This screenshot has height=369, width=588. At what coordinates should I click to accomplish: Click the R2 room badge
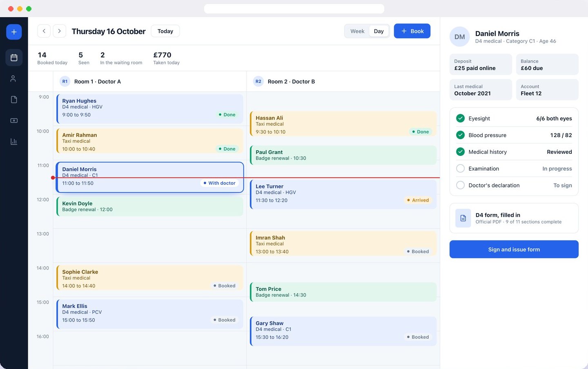pyautogui.click(x=258, y=82)
